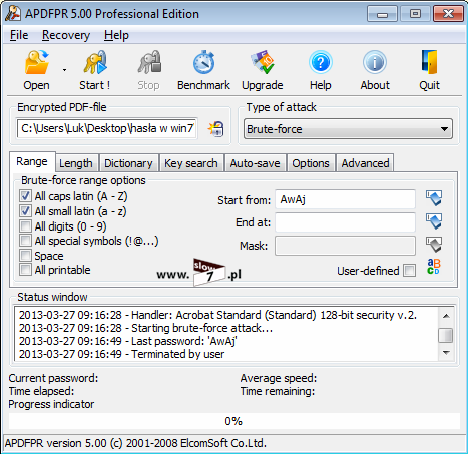This screenshot has width=468, height=454.
Task: Click status window scroll down arrow
Action: click(x=446, y=353)
